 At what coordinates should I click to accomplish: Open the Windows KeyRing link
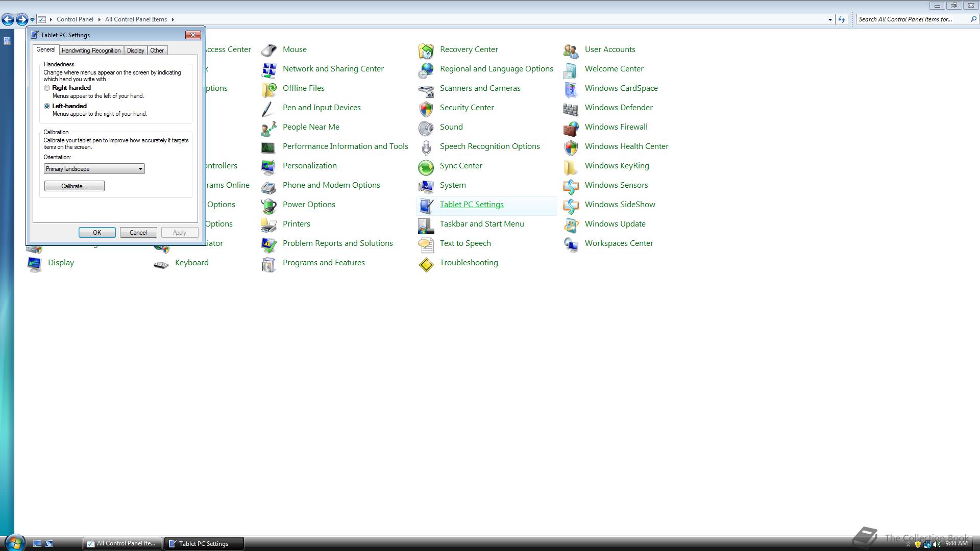tap(617, 166)
